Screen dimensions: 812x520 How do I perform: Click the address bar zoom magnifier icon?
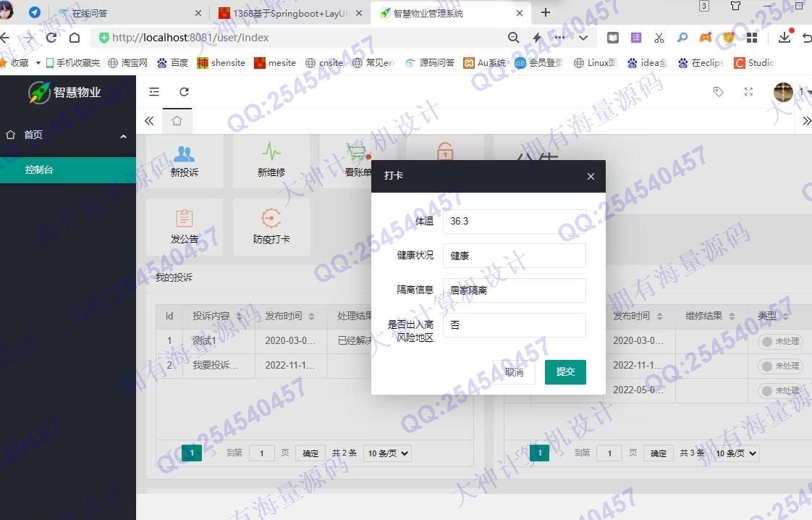tap(513, 38)
